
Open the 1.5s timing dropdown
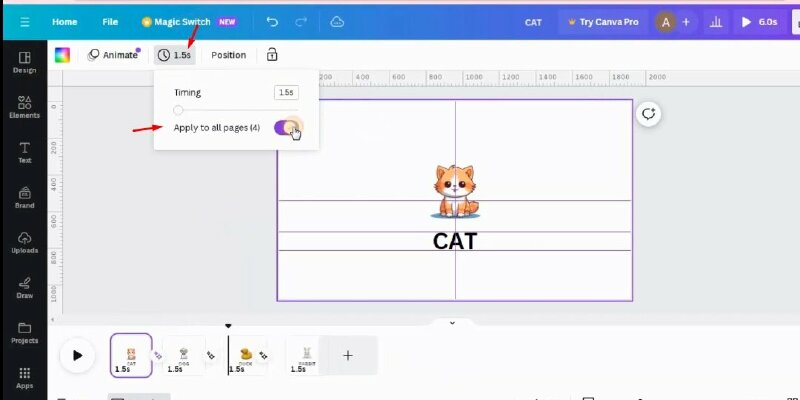point(174,55)
